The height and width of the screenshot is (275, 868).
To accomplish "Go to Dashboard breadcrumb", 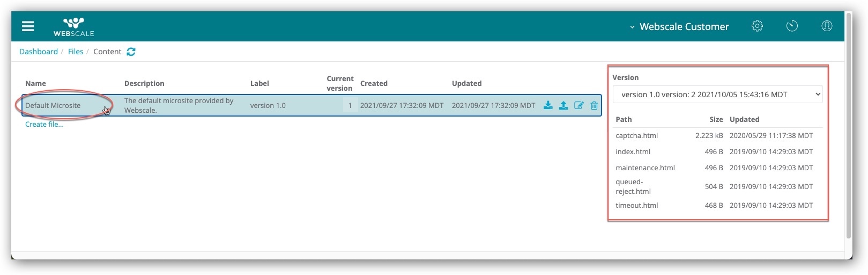I will click(x=39, y=52).
